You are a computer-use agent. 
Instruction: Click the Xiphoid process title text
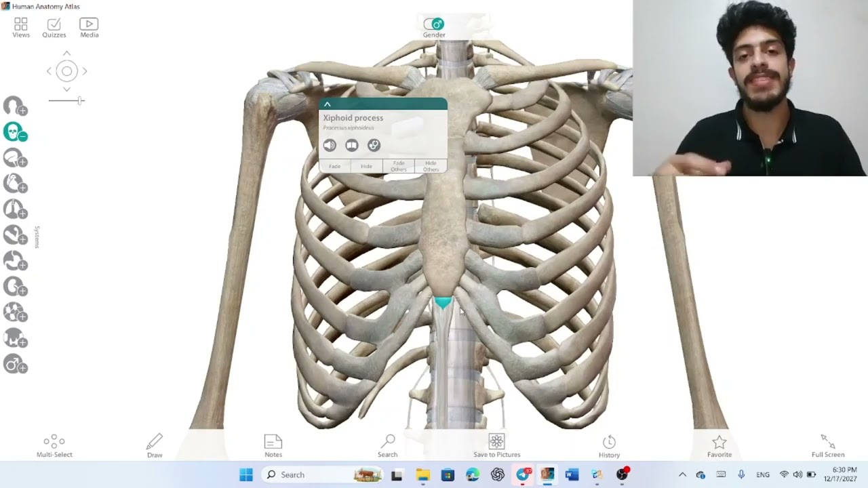[353, 118]
